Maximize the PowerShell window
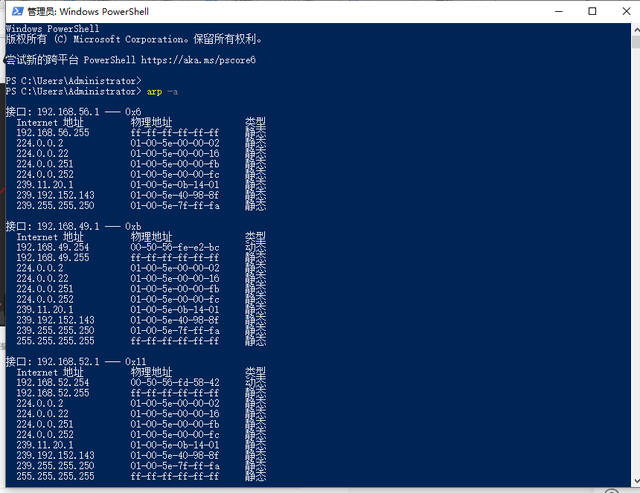This screenshot has width=640, height=493. tap(592, 11)
